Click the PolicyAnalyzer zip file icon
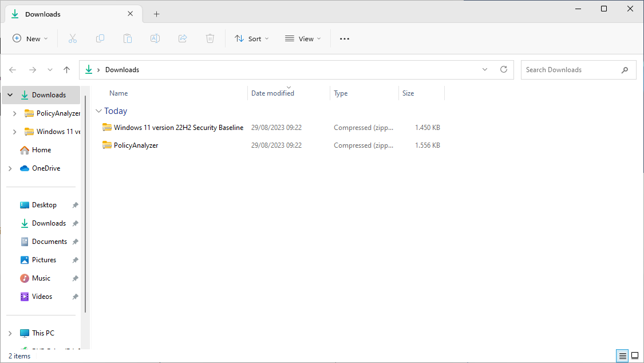Image resolution: width=644 pixels, height=363 pixels. click(x=107, y=145)
